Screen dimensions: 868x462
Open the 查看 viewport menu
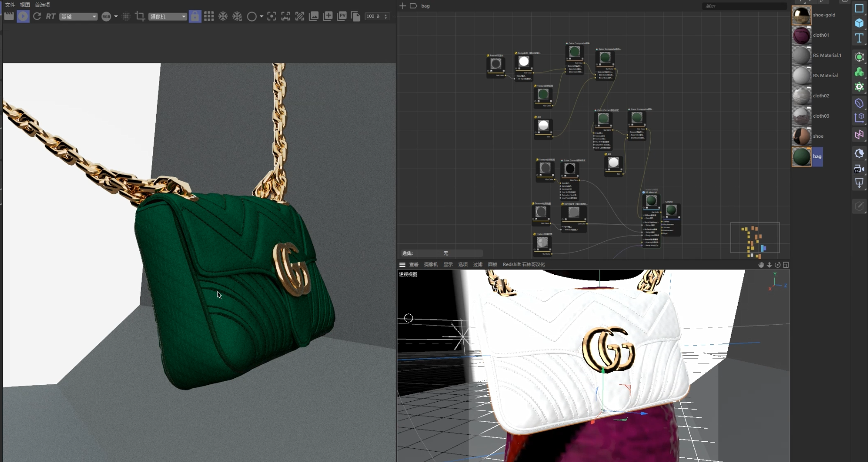(x=414, y=265)
